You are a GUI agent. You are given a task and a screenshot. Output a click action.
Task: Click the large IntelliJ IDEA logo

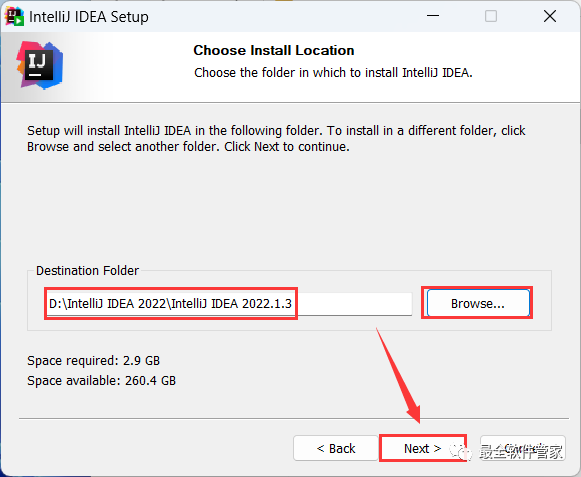coord(40,66)
